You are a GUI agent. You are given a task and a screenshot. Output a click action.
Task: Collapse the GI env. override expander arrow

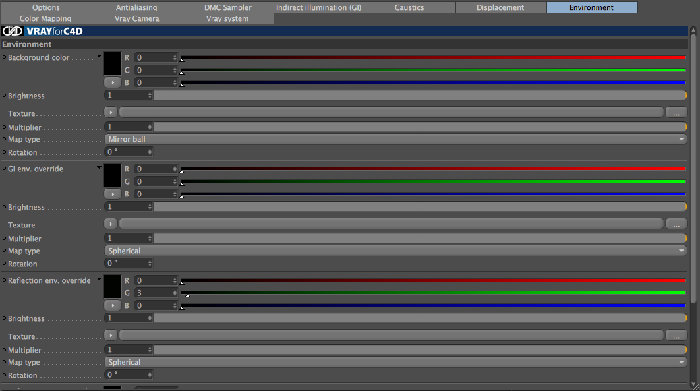click(99, 168)
